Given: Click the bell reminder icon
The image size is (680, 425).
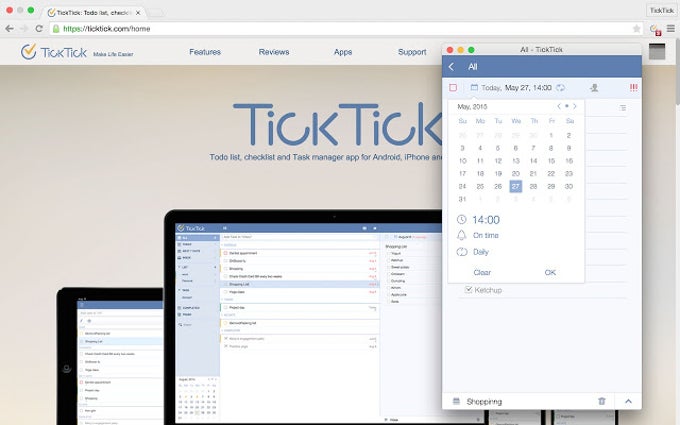Looking at the screenshot, I should (x=461, y=235).
